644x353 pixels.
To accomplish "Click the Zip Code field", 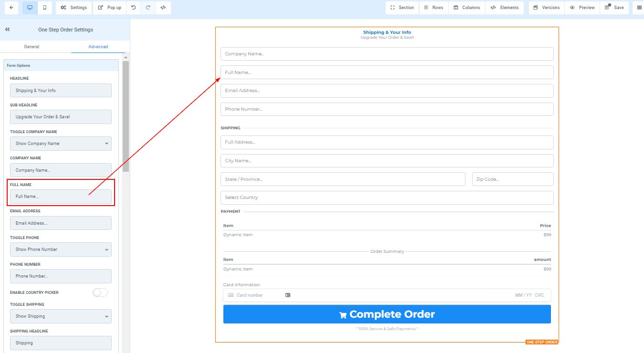I will click(513, 179).
